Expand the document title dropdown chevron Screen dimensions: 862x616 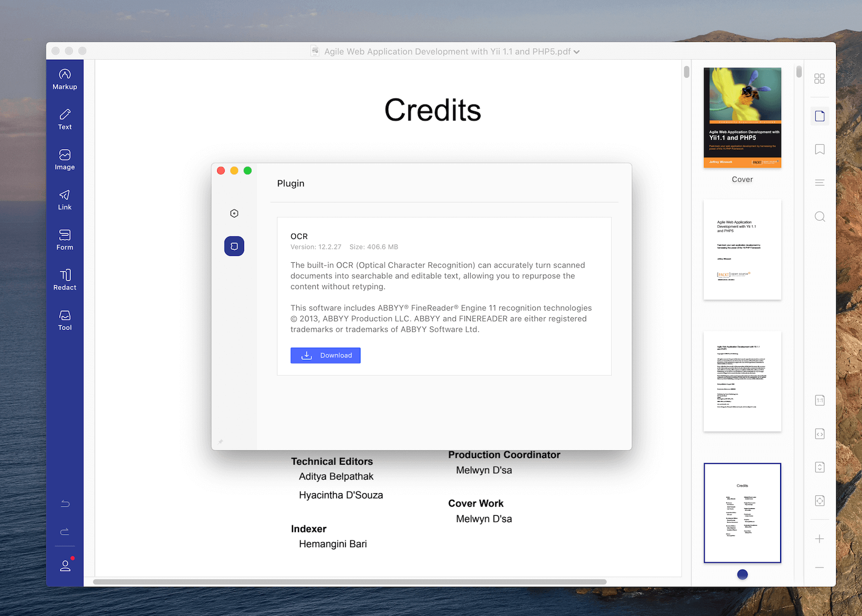click(576, 52)
